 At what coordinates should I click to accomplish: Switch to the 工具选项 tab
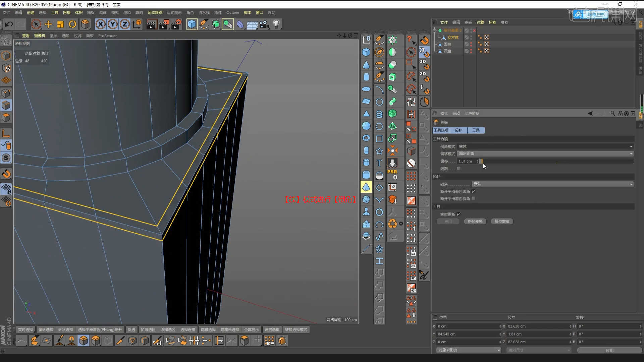point(441,130)
